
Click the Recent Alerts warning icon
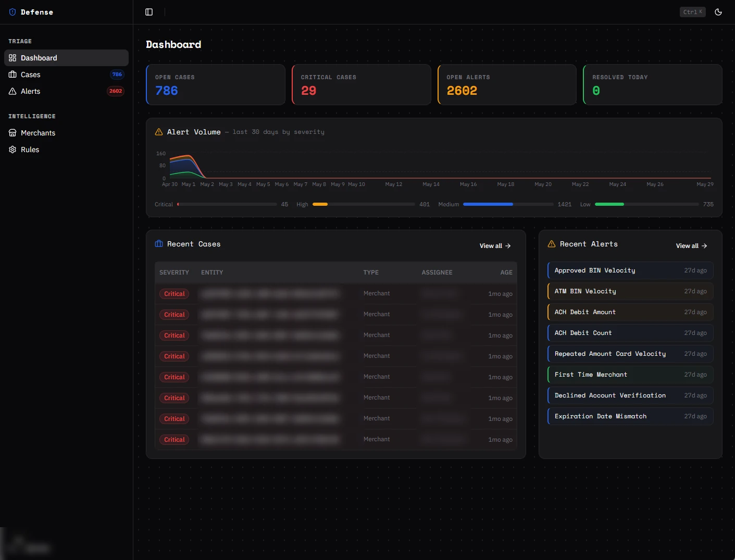click(x=552, y=244)
